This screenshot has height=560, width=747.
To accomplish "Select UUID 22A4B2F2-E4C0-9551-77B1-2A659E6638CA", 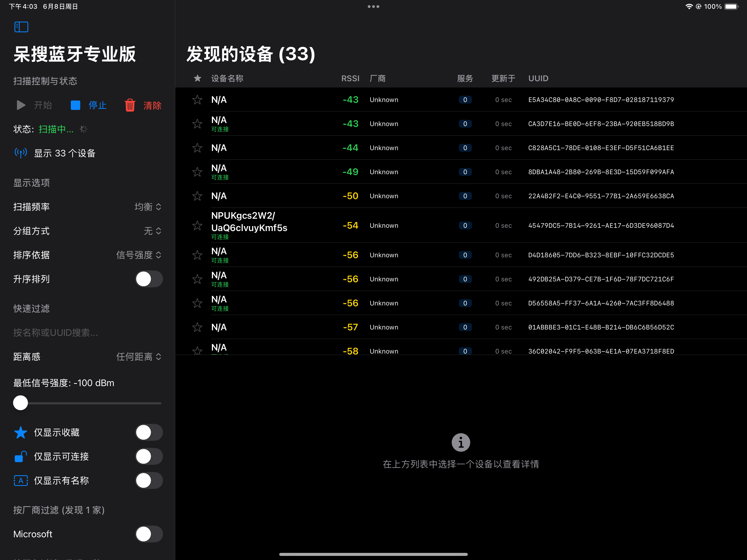I will pos(601,196).
